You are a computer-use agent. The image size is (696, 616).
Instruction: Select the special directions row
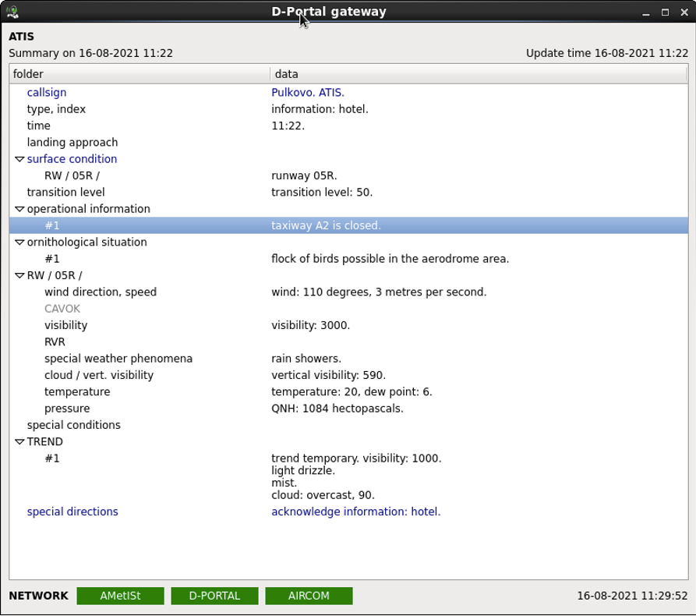(x=72, y=512)
